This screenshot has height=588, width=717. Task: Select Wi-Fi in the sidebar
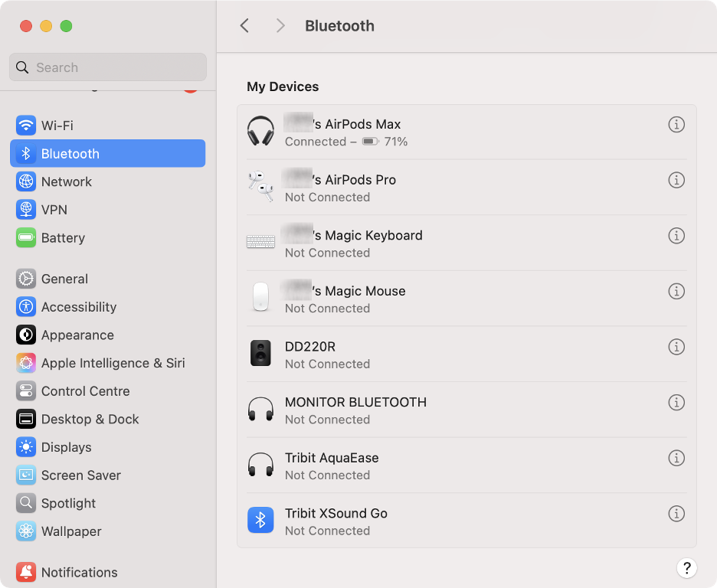click(x=107, y=126)
